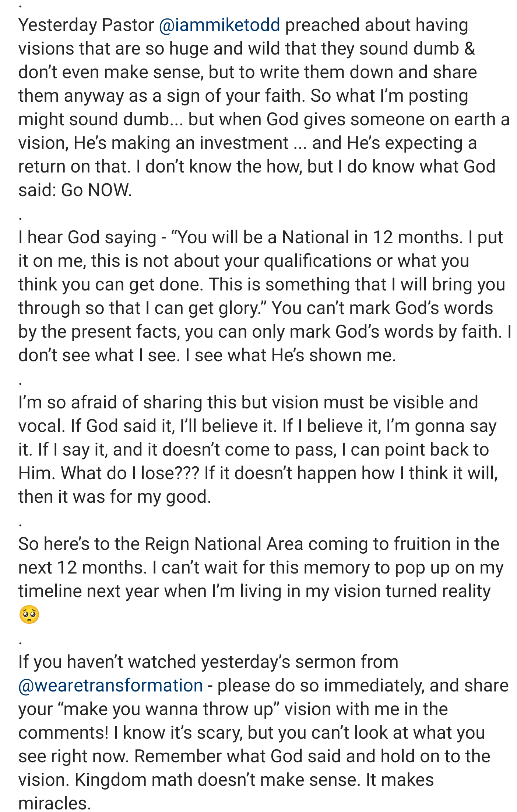517x812 pixels.
Task: Tap 'If you haven't watched yesterday's sermon from'
Action: coord(208,662)
